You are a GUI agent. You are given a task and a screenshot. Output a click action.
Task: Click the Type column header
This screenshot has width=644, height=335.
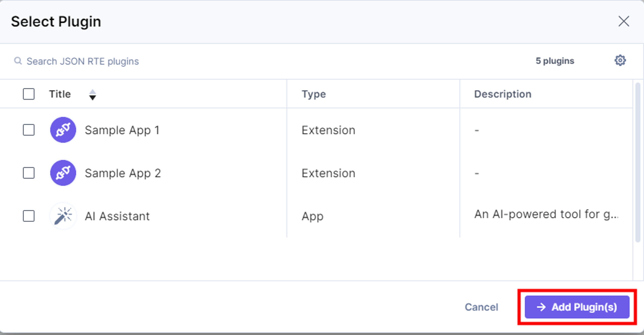coord(314,94)
